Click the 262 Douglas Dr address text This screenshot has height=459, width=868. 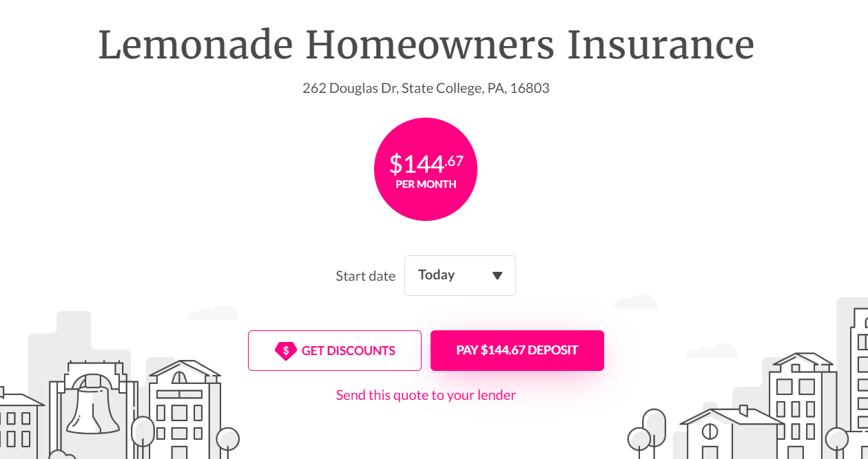[x=426, y=88]
